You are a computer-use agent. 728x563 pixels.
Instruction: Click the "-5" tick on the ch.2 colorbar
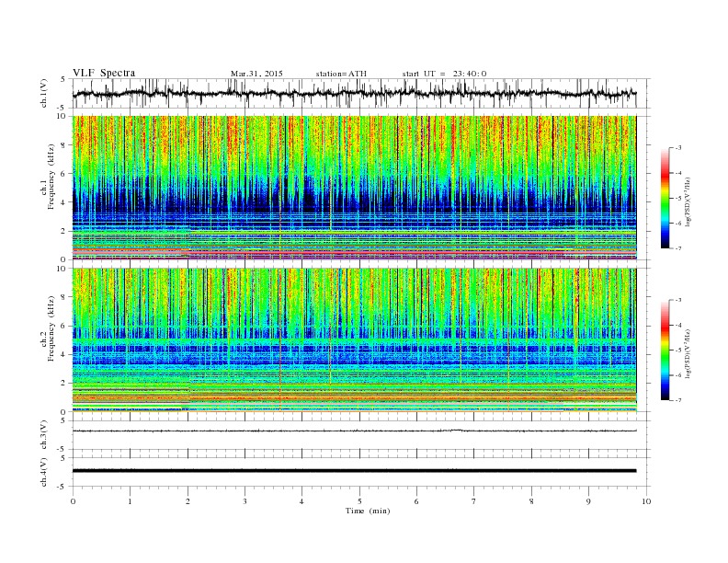[x=677, y=350]
